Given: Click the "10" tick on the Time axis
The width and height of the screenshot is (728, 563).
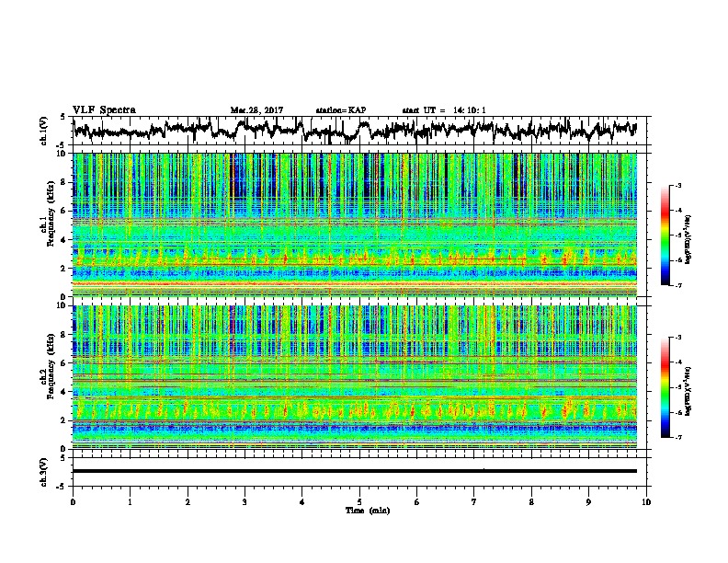Looking at the screenshot, I should (x=646, y=502).
